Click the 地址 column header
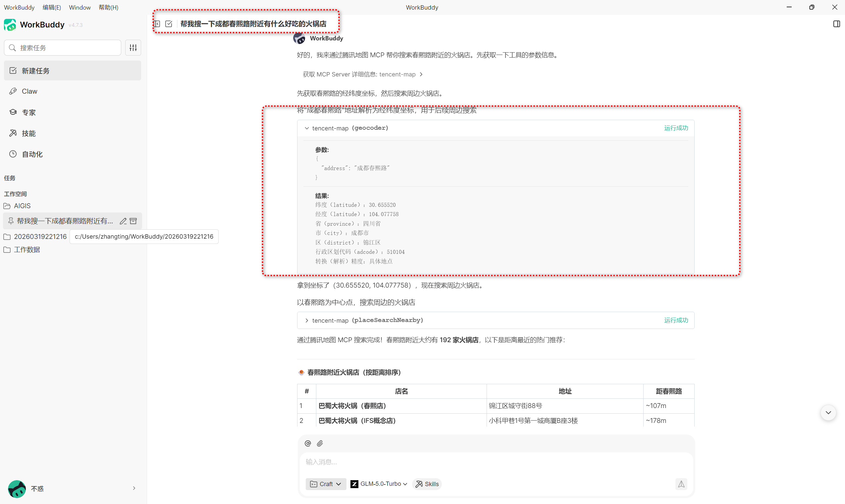The width and height of the screenshot is (845, 504). pyautogui.click(x=565, y=391)
